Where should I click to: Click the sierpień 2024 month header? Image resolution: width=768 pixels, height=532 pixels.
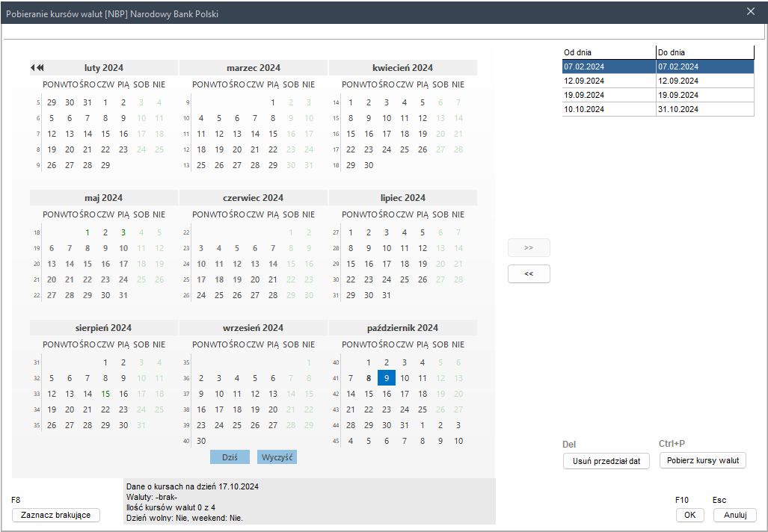104,328
